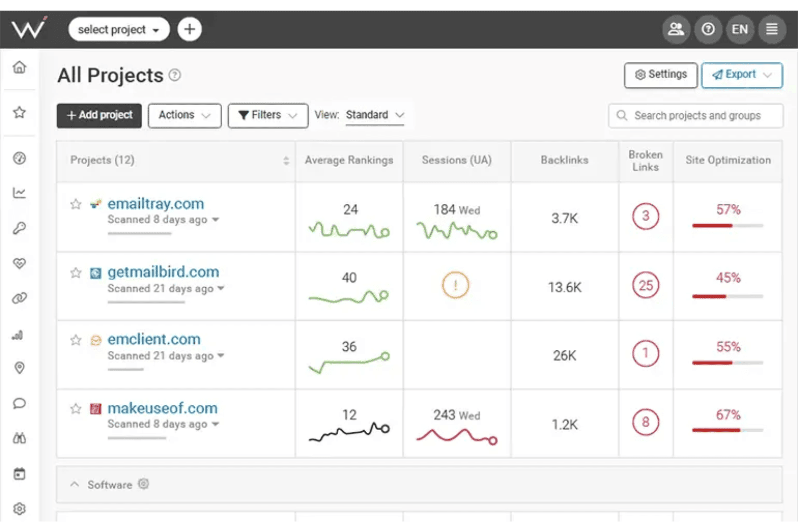Viewport: 798px width, 532px height.
Task: Open help question mark in top bar
Action: point(708,29)
